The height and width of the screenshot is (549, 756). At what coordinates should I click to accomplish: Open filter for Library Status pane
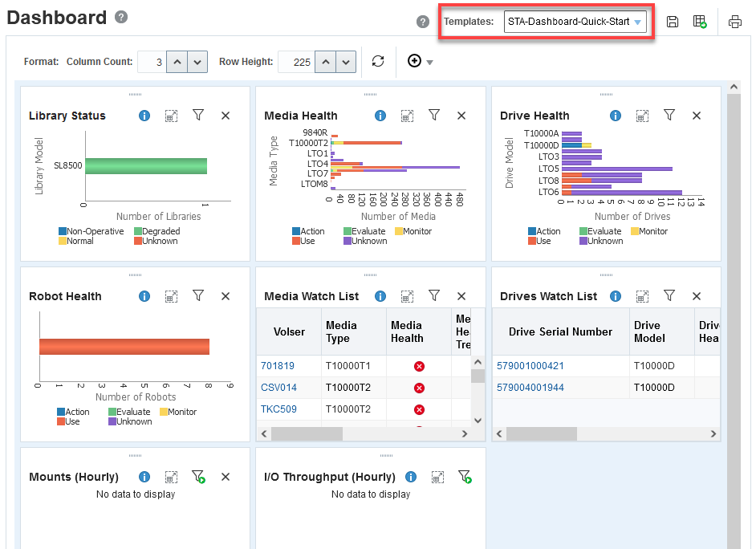[x=198, y=115]
